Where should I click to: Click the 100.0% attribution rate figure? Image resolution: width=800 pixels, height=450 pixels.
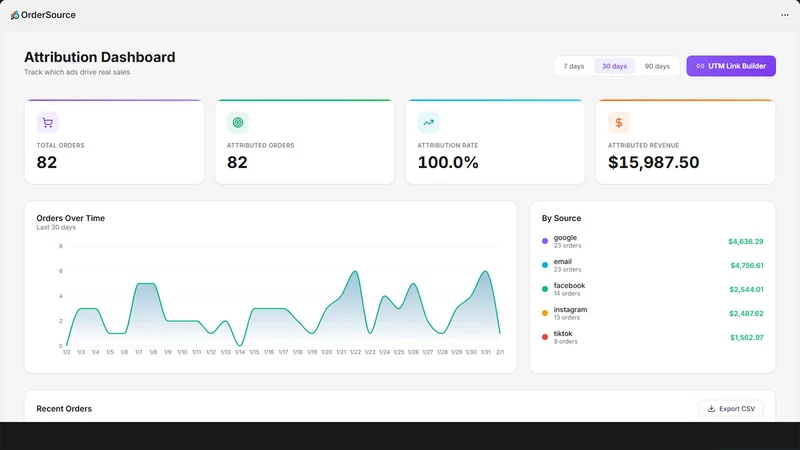click(x=448, y=162)
